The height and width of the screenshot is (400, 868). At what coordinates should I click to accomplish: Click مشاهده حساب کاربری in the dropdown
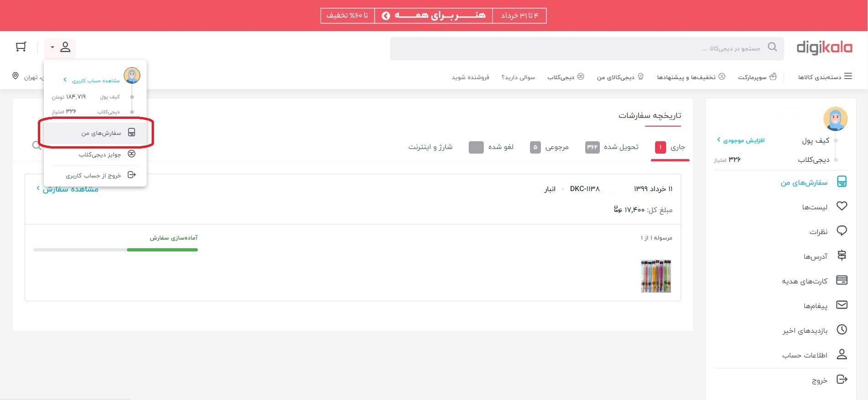(x=92, y=80)
